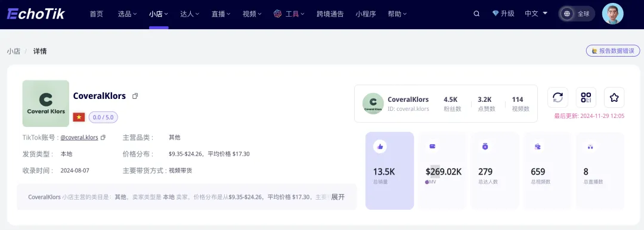Expand the 直播 dropdown menu
This screenshot has width=644, height=230.
(221, 14)
